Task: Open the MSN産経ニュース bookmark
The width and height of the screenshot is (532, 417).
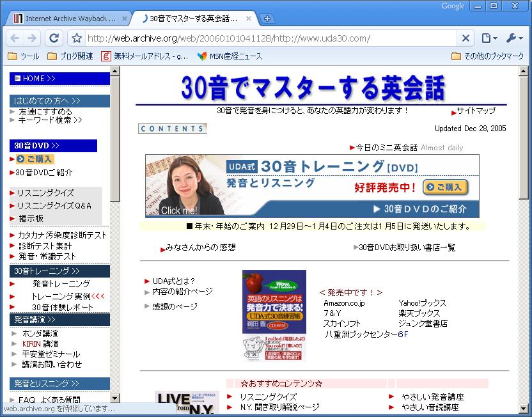Action: [230, 56]
